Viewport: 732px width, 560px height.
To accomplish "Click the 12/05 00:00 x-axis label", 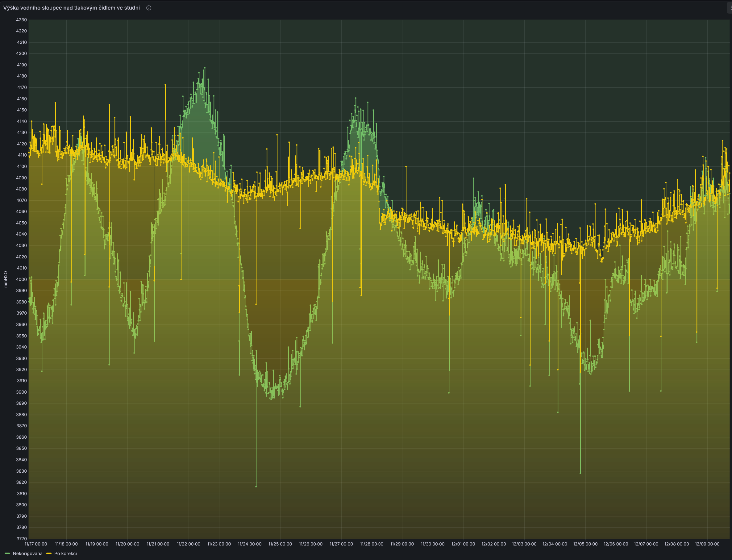I will tap(585, 544).
